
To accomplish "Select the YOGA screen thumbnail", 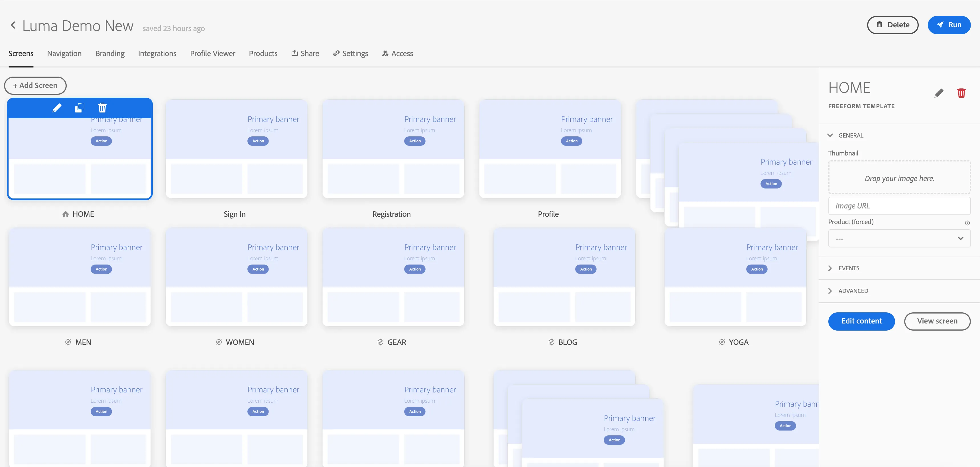I will 735,276.
